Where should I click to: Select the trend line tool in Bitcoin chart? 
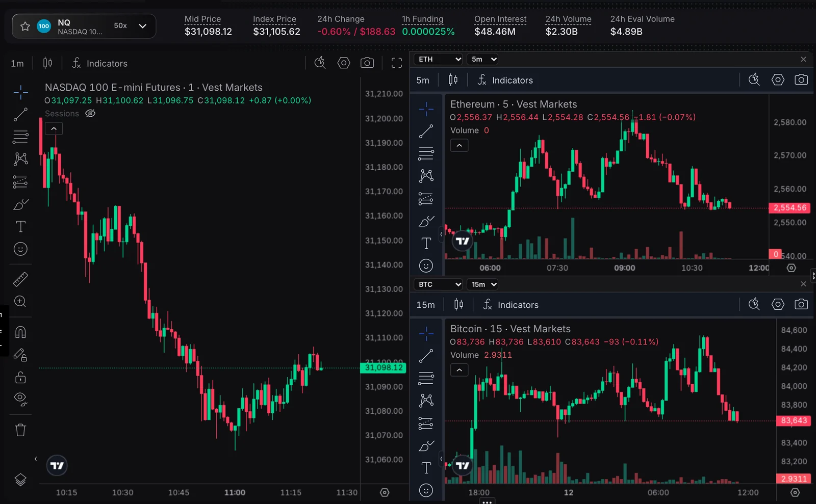426,356
